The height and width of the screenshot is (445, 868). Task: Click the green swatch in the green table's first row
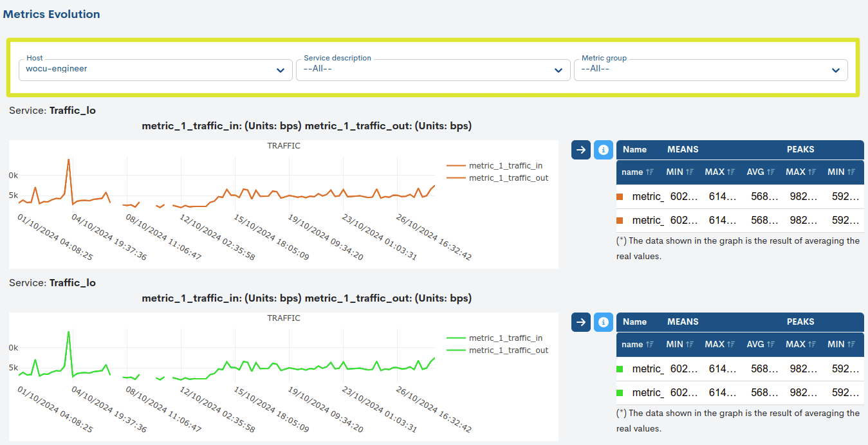(620, 369)
